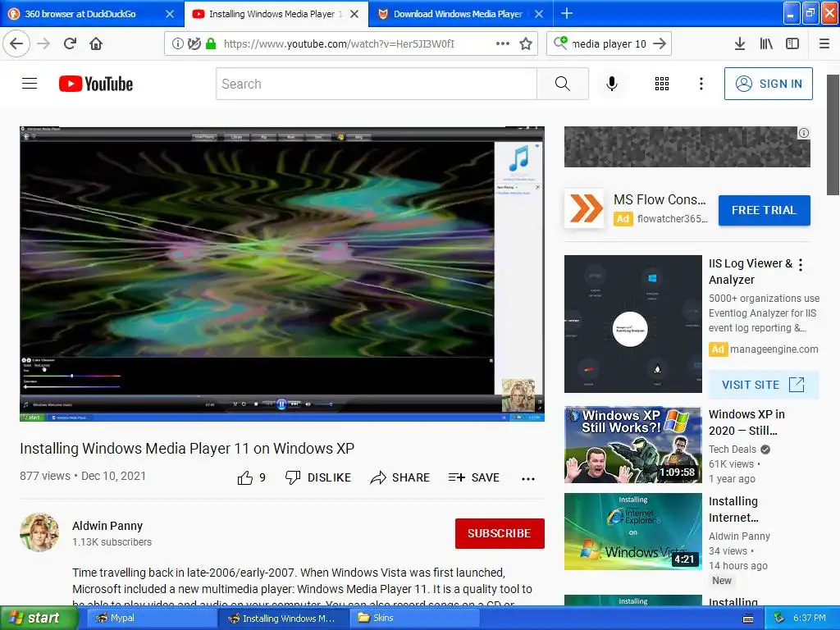Open the YouTube apps grid menu

pyautogui.click(x=662, y=84)
